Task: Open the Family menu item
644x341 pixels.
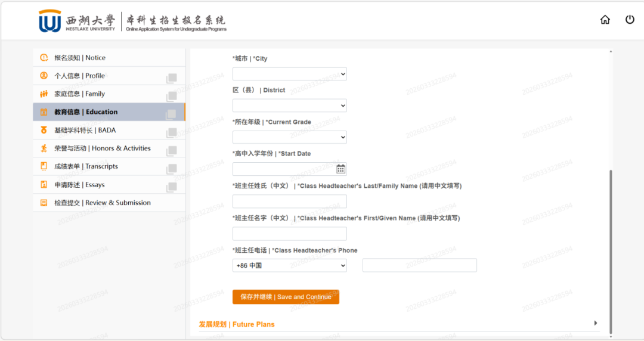Action: tap(109, 94)
